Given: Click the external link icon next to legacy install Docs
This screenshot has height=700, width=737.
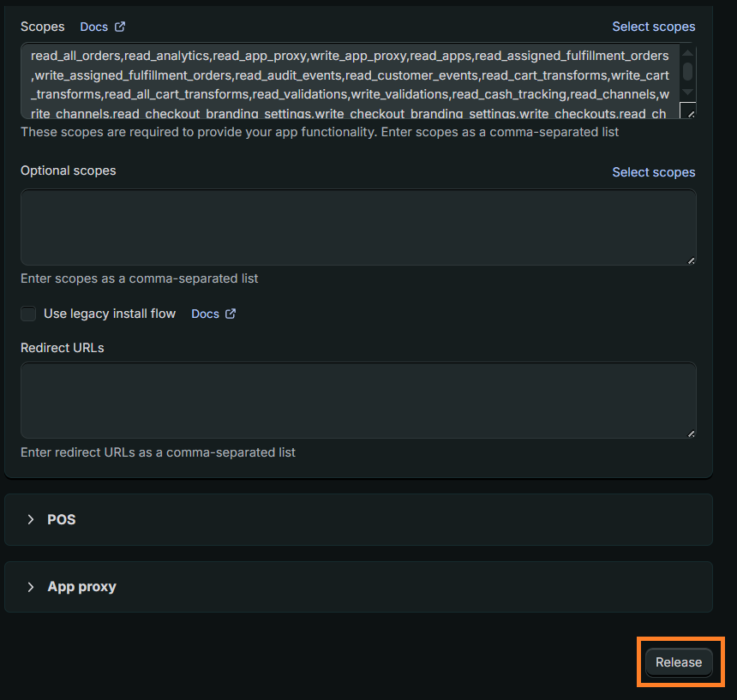Looking at the screenshot, I should click(x=232, y=314).
